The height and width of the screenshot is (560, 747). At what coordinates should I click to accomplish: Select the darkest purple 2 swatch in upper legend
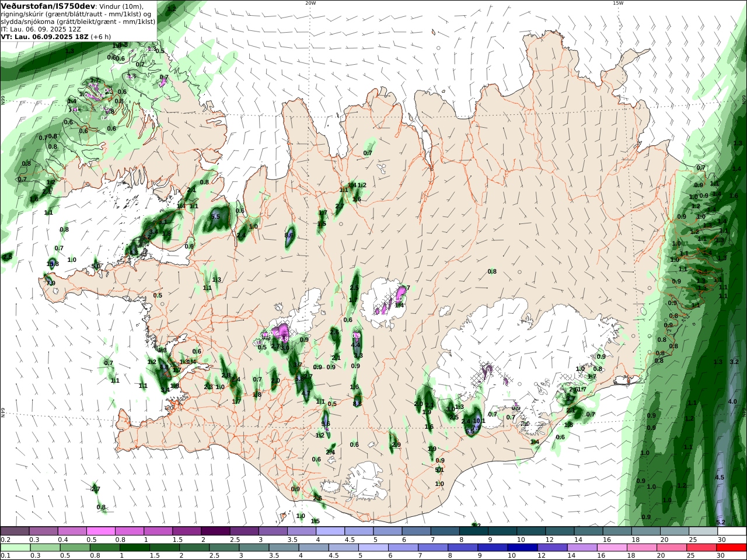click(215, 531)
